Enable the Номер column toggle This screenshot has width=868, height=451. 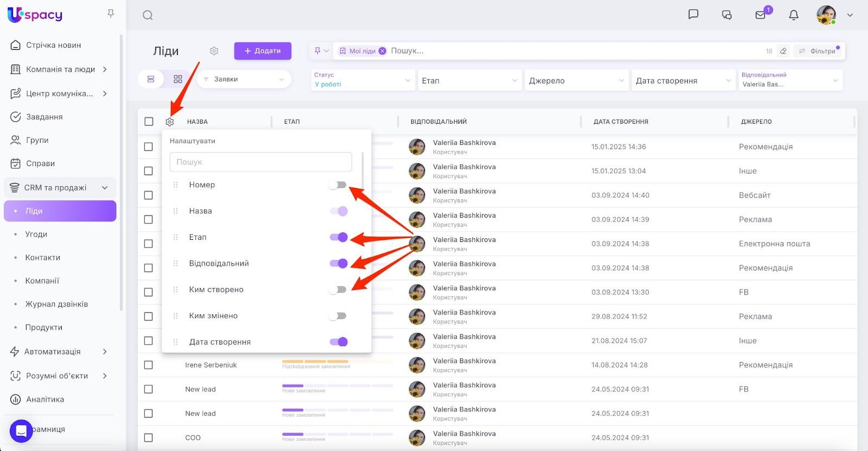337,185
